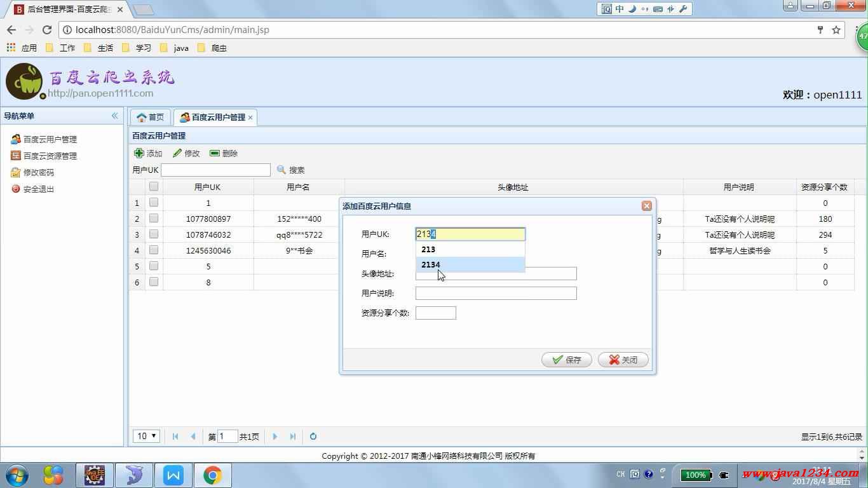Click the 资源分享个数 input field
Viewport: 868px width, 488px height.
click(435, 313)
